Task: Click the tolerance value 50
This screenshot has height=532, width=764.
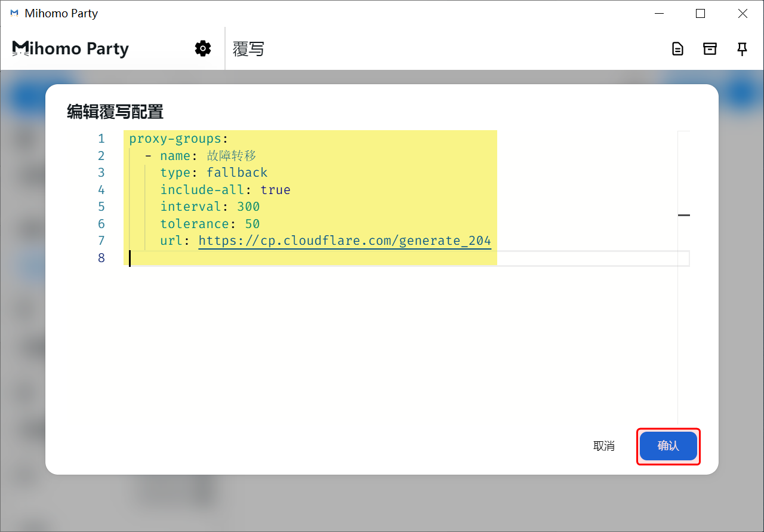Action: coord(252,224)
